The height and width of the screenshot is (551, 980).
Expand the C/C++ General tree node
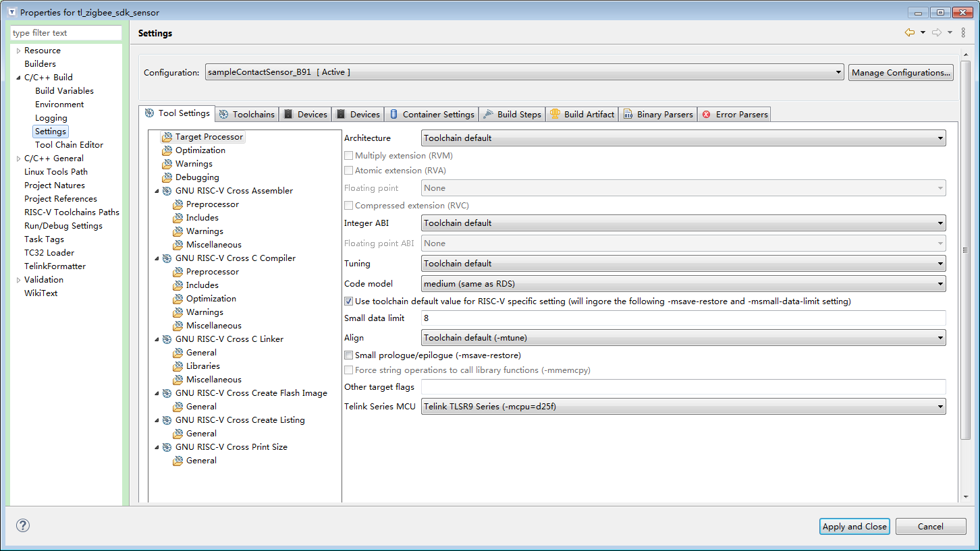[x=18, y=158]
